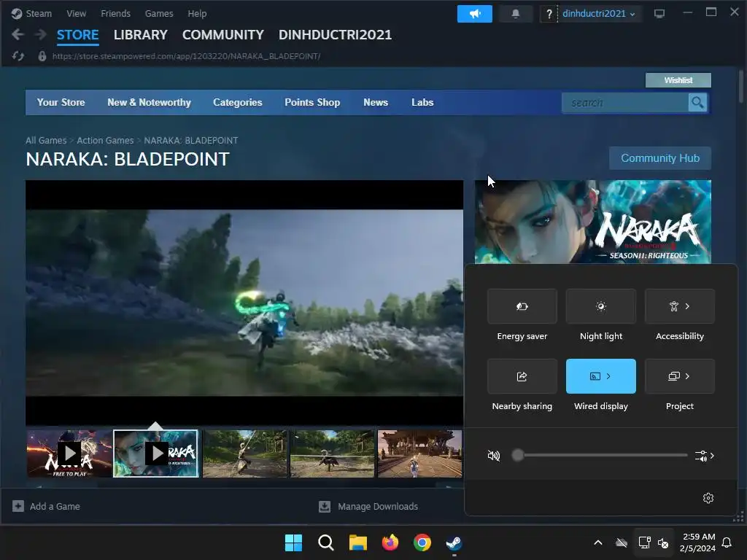Image resolution: width=747 pixels, height=560 pixels.
Task: Click in the store search field
Action: [x=625, y=102]
